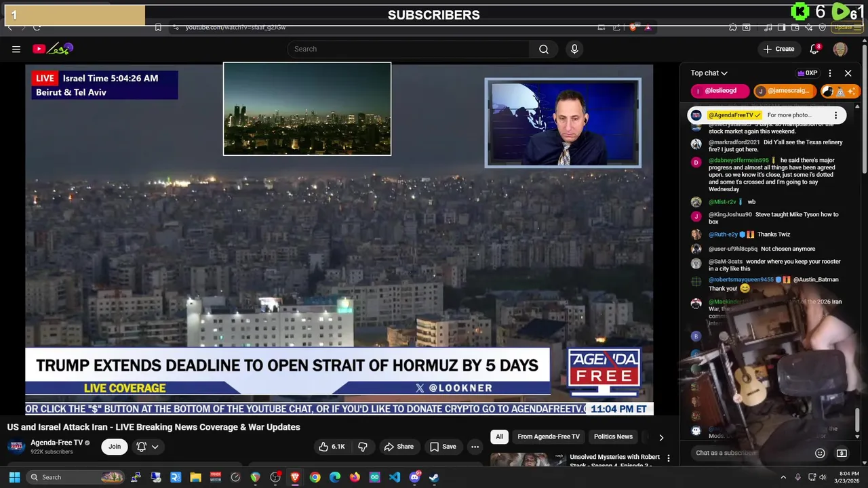Go to the YouTube home logo
The width and height of the screenshot is (868, 488).
pos(53,49)
